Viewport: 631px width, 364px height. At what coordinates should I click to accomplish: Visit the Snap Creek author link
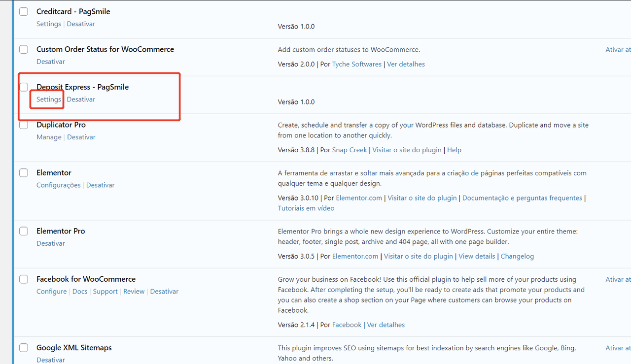pyautogui.click(x=351, y=150)
